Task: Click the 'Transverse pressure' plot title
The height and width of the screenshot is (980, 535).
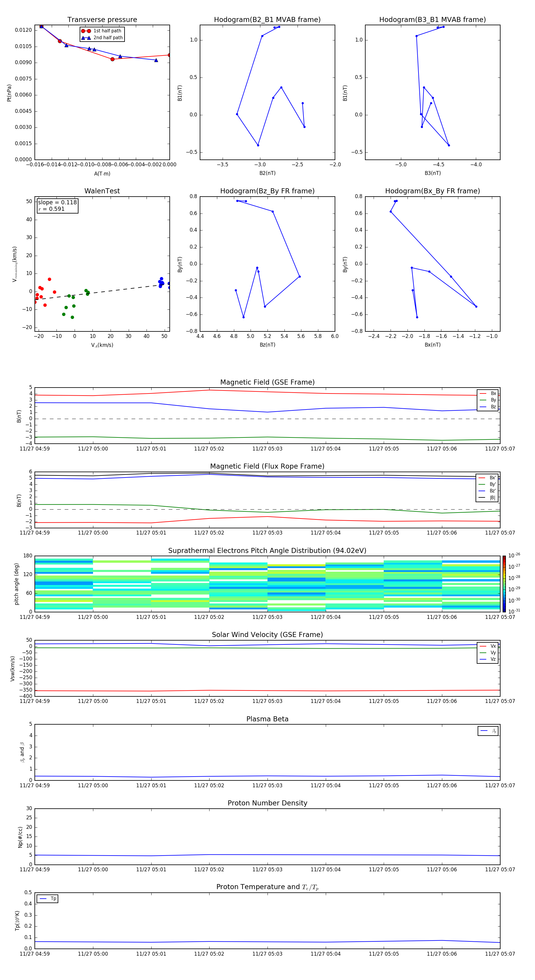Action: point(102,20)
